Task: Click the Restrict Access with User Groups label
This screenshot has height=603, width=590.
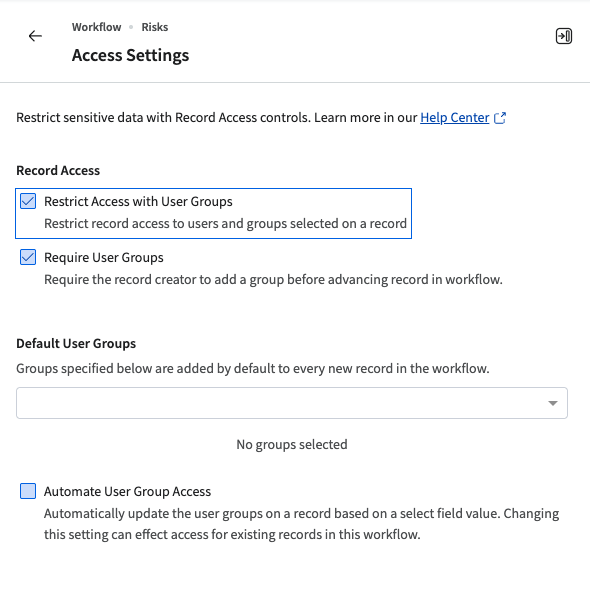Action: [138, 202]
